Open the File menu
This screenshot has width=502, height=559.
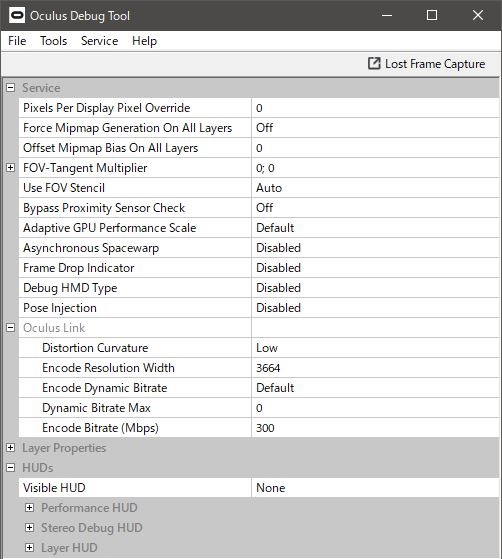point(17,41)
